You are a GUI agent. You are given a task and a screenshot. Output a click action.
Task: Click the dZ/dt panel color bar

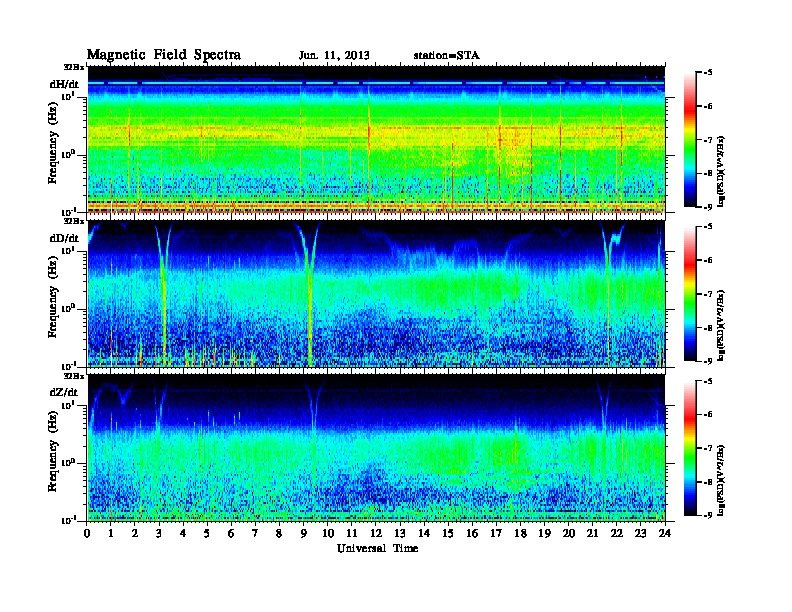(689, 448)
